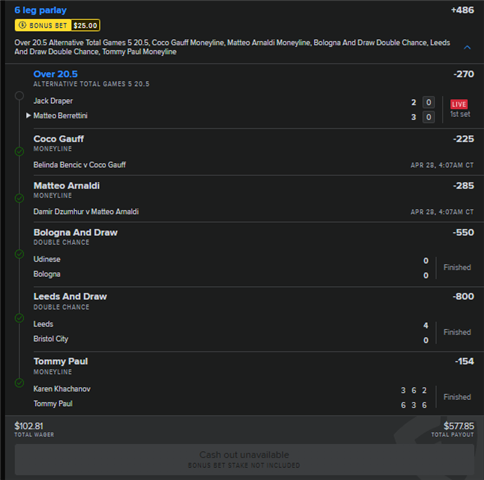Click the Tommy Paul leg heading
Viewport: 484px width, 480px height.
point(61,361)
